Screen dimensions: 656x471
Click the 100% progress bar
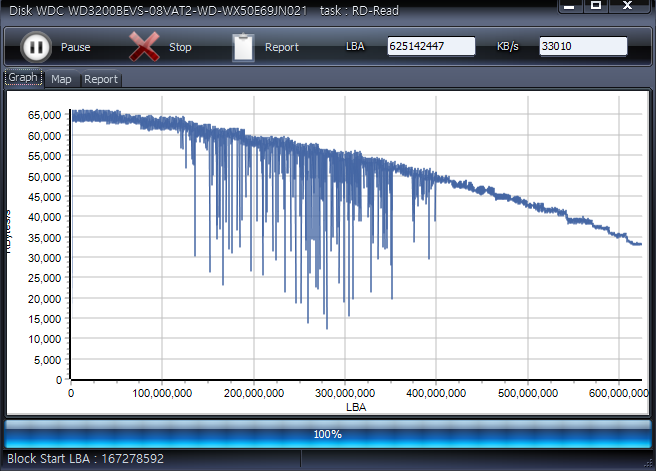328,434
